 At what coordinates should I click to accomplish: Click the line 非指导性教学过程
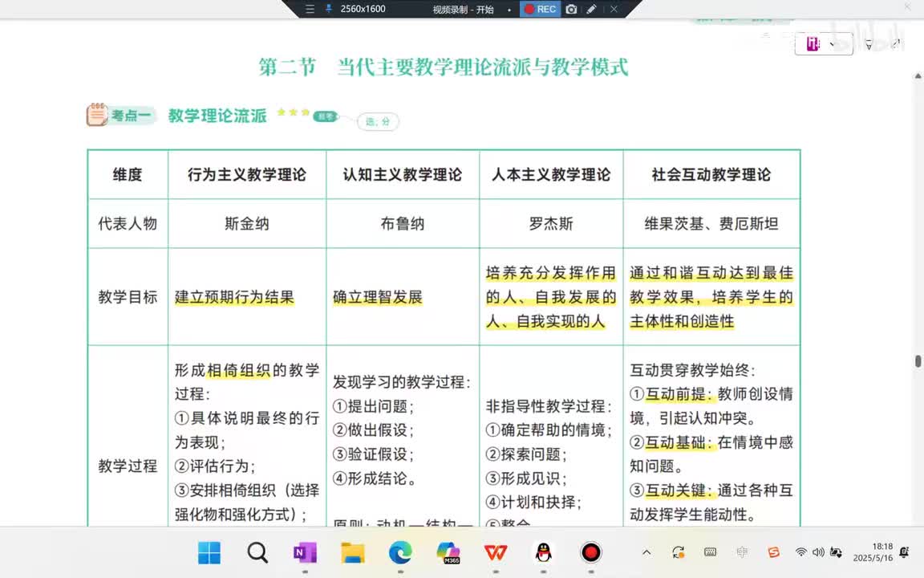[549, 405]
